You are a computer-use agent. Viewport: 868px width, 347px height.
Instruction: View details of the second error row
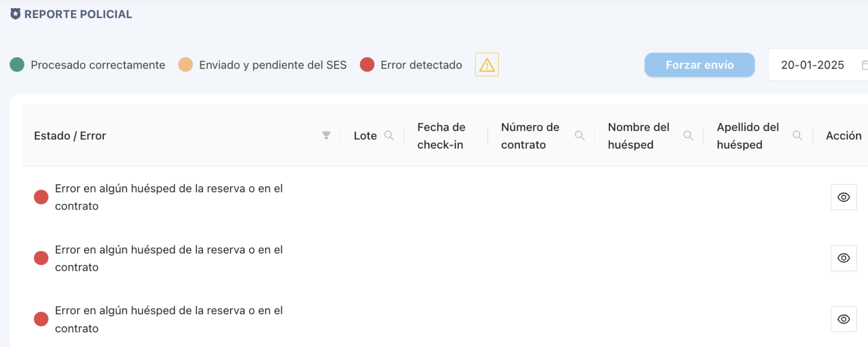click(x=844, y=258)
